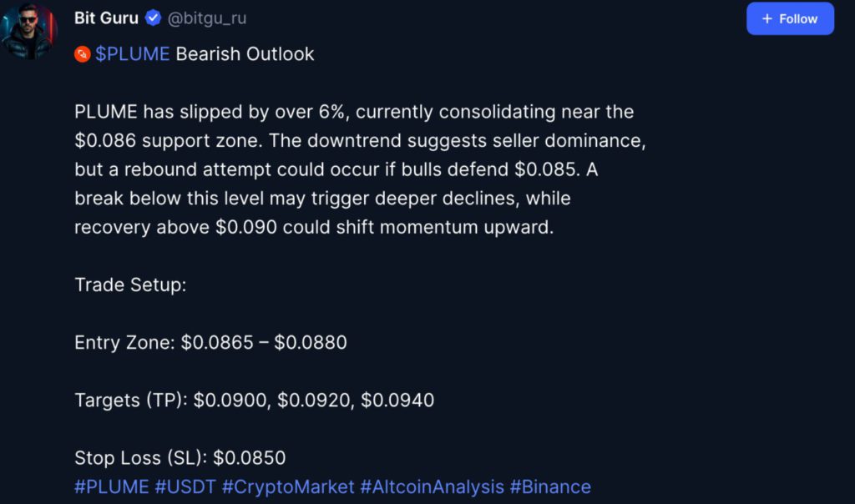Viewport: 855px width, 504px height.
Task: Open the #USDT hashtag
Action: point(185,486)
